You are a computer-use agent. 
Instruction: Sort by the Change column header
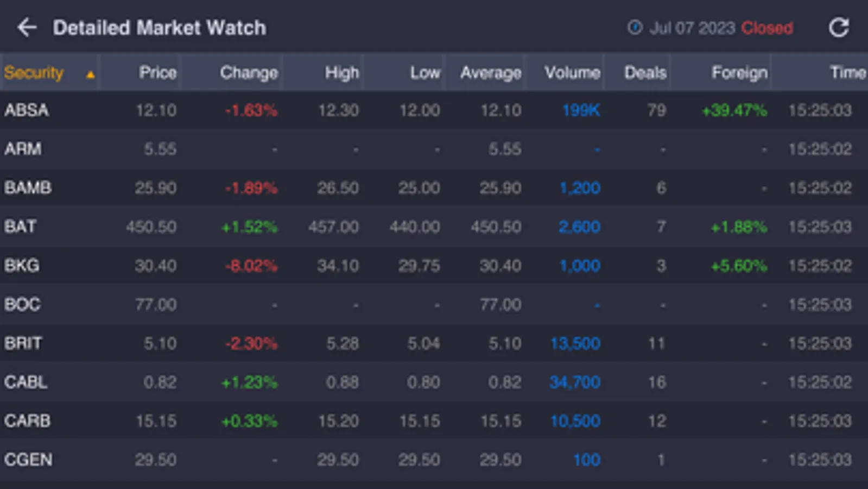click(x=249, y=72)
